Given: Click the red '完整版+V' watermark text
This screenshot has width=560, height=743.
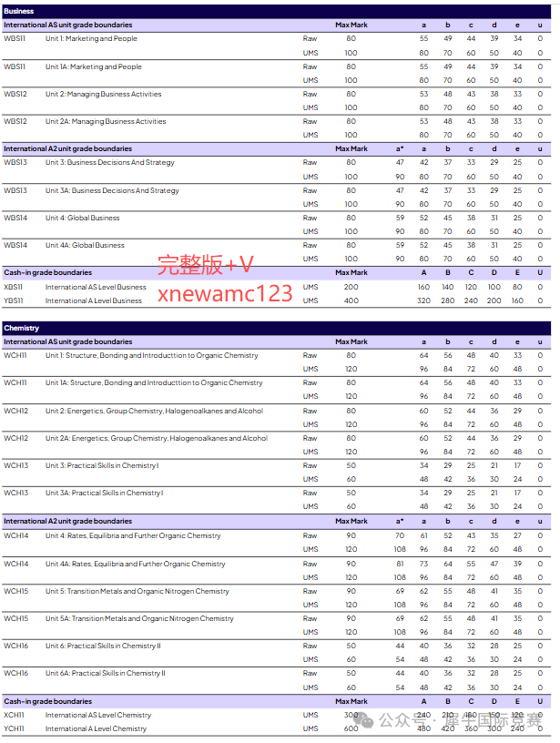Looking at the screenshot, I should 206,264.
